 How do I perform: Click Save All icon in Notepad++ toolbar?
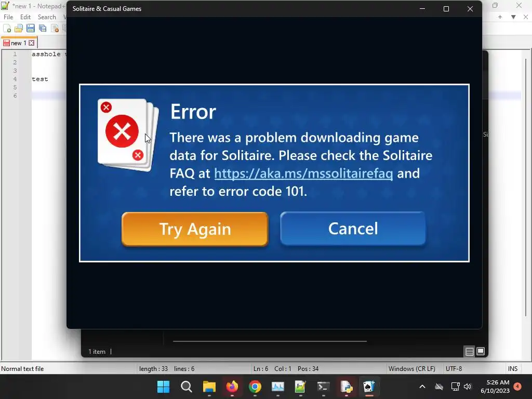[43, 28]
